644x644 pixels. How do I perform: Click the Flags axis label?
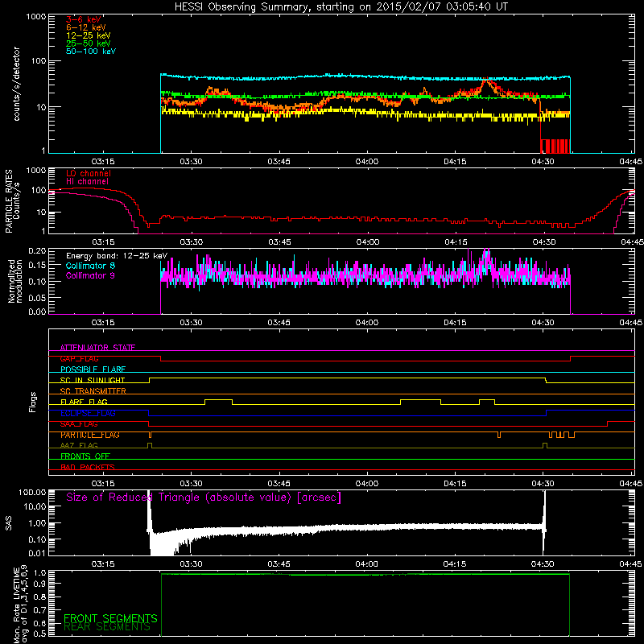pyautogui.click(x=33, y=402)
